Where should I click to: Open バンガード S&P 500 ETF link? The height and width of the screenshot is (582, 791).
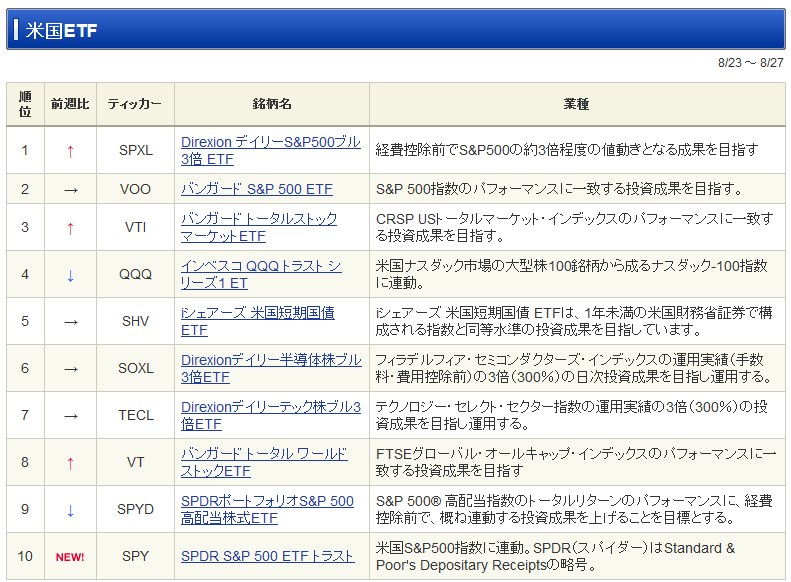coord(257,189)
